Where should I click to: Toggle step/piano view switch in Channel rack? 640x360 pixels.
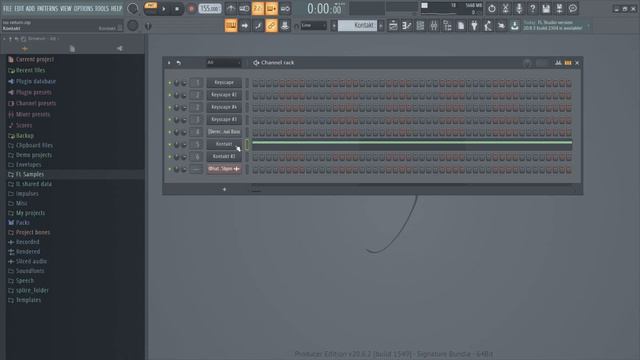(568, 63)
